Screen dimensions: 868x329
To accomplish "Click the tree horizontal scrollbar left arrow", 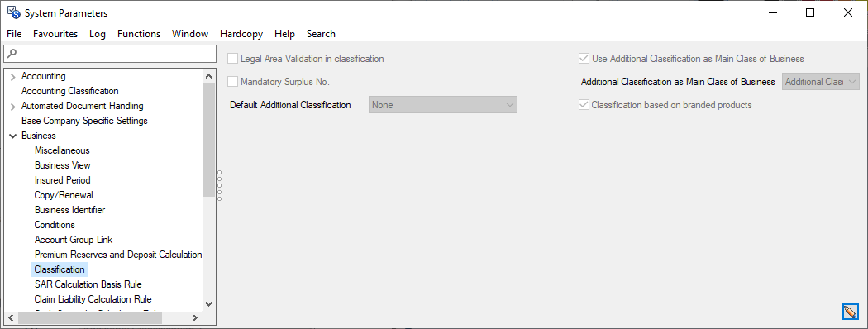I will click(x=10, y=318).
